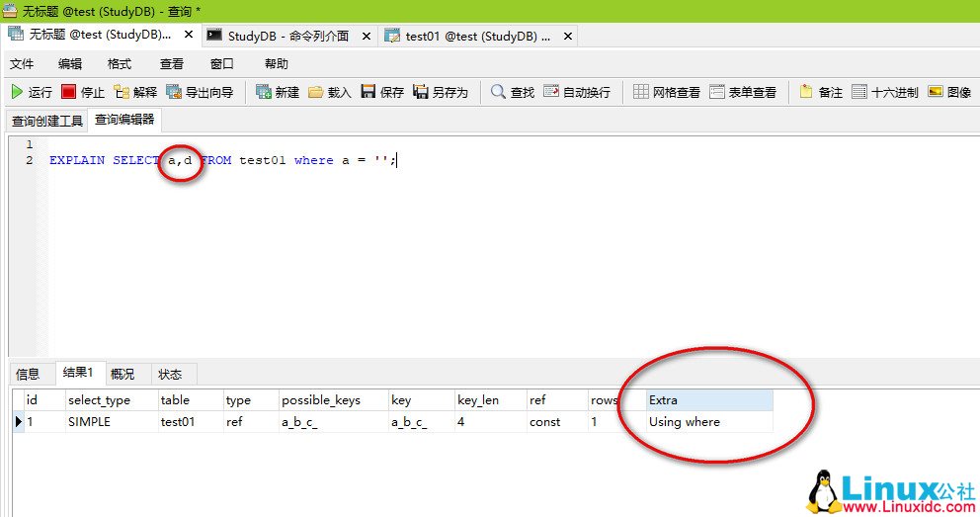Click the Extra column header

tap(709, 400)
